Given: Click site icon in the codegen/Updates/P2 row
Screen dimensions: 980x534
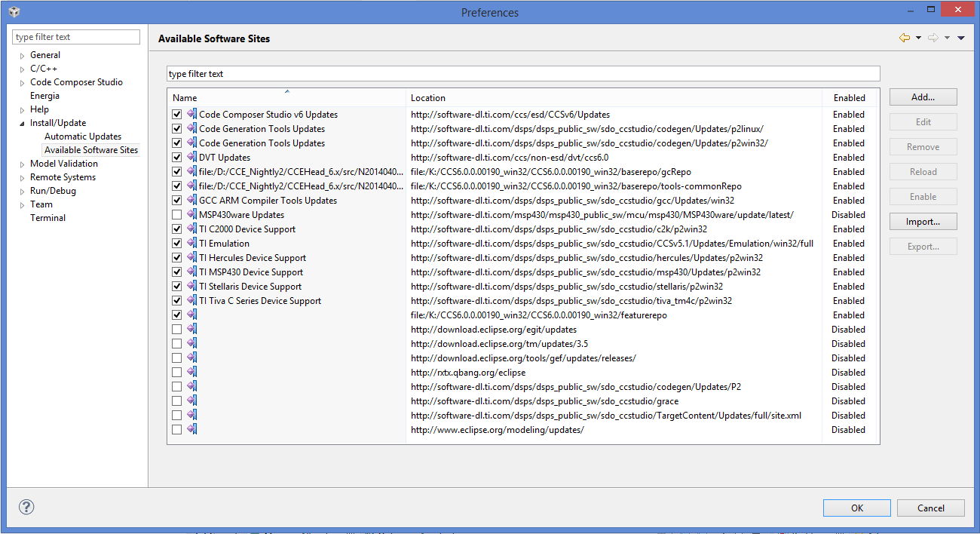Looking at the screenshot, I should [x=191, y=387].
